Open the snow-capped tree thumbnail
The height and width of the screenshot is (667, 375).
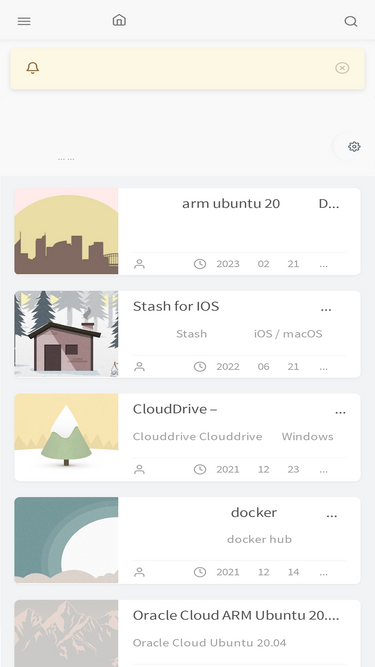coord(66,437)
